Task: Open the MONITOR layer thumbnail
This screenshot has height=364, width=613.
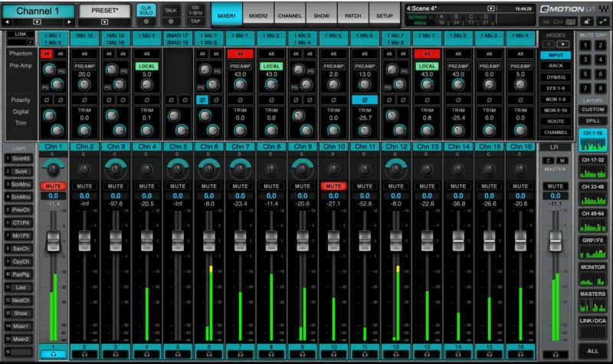Action: tap(592, 275)
